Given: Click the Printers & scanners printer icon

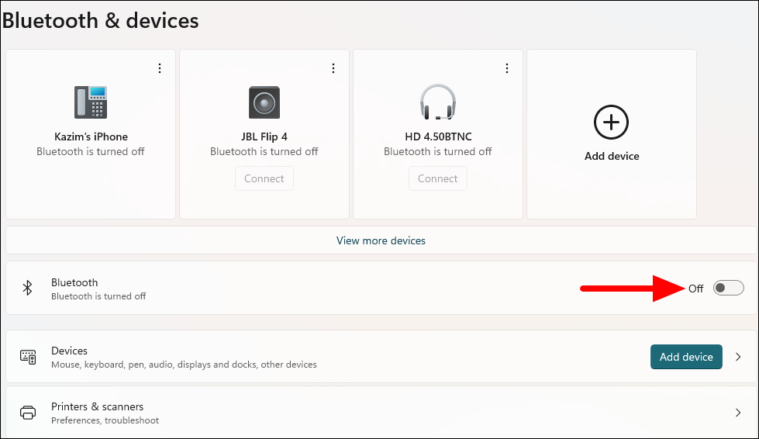Looking at the screenshot, I should click(28, 412).
